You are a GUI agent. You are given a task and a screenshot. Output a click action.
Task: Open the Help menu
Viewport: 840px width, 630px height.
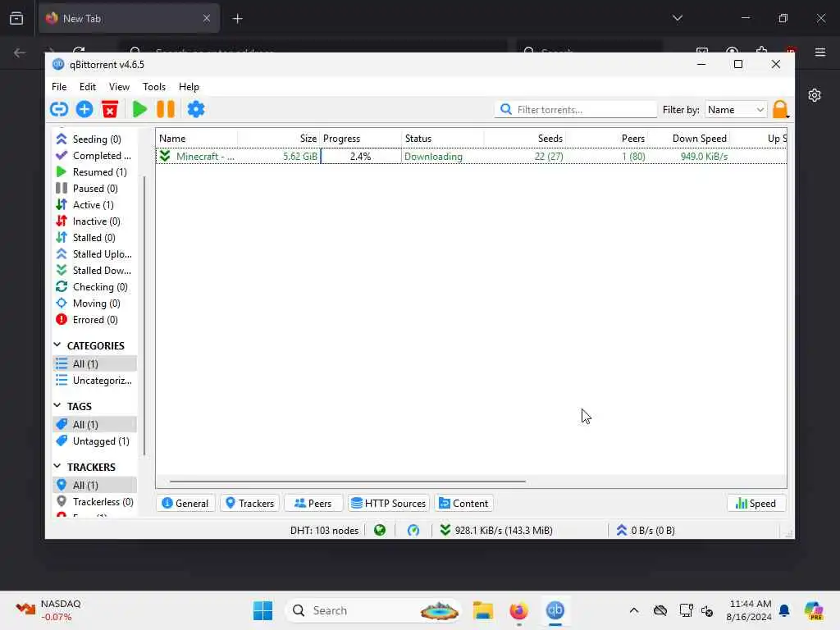pyautogui.click(x=189, y=87)
